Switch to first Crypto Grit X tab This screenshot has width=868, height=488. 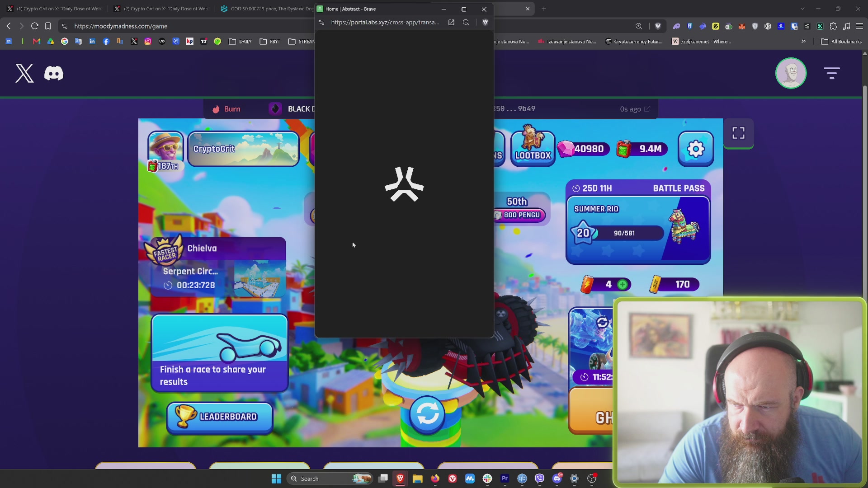click(x=55, y=9)
